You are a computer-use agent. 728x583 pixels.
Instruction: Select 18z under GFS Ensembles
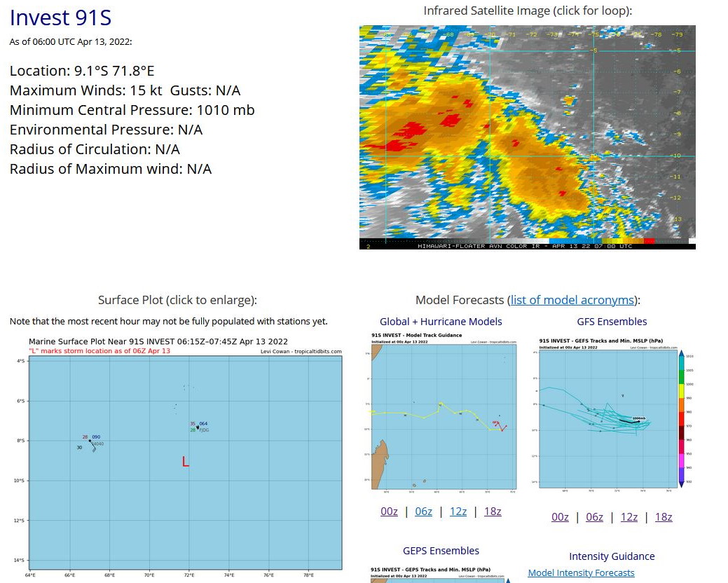(664, 517)
